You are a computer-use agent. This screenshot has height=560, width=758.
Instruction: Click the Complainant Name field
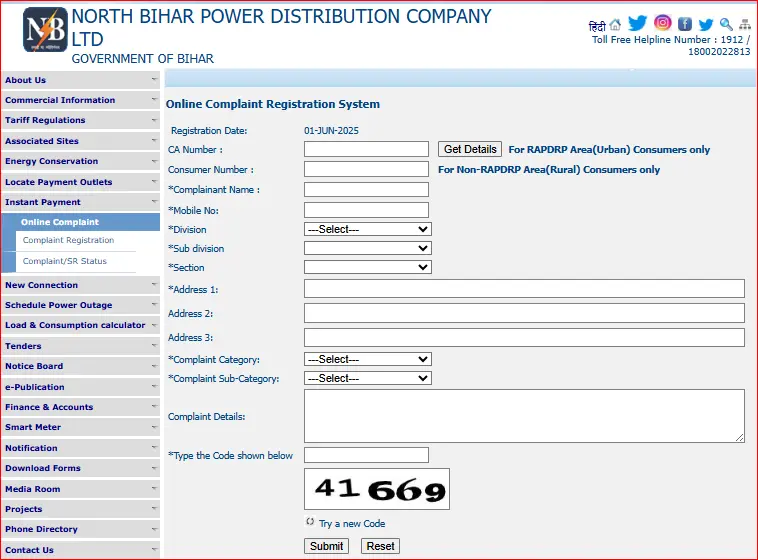(366, 190)
